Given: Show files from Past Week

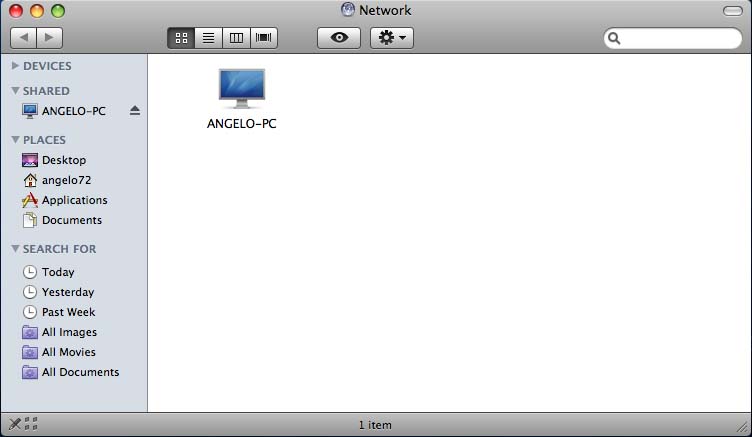Looking at the screenshot, I should [59, 312].
